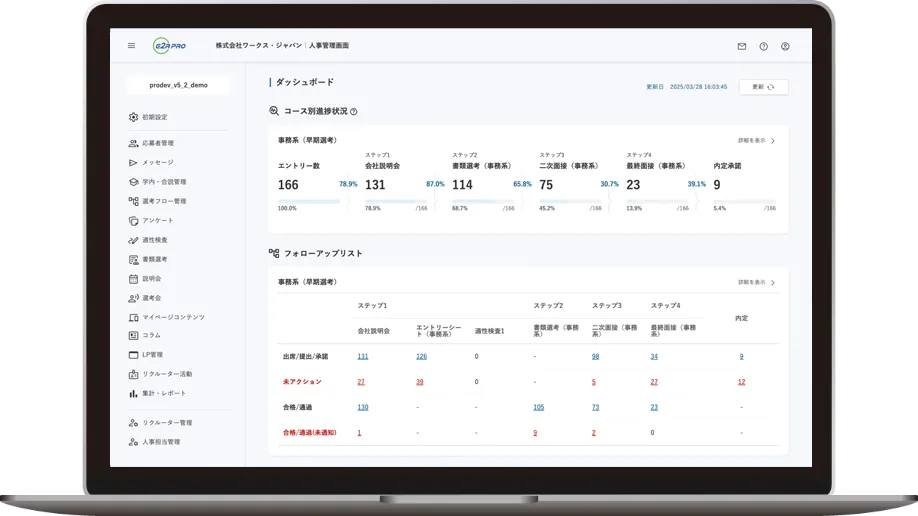Click the エントリー数 100.0% progress bar
This screenshot has height=516, width=918.
pyautogui.click(x=309, y=201)
